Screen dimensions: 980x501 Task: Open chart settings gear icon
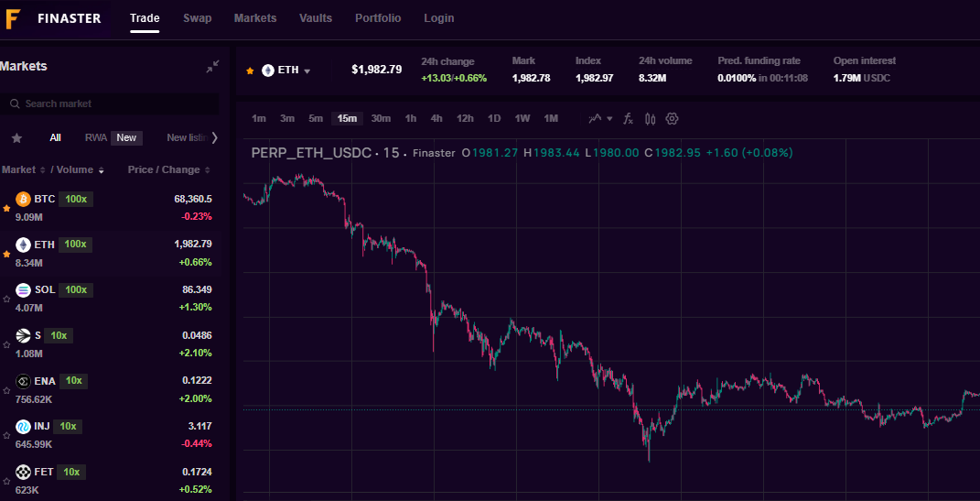(x=673, y=118)
